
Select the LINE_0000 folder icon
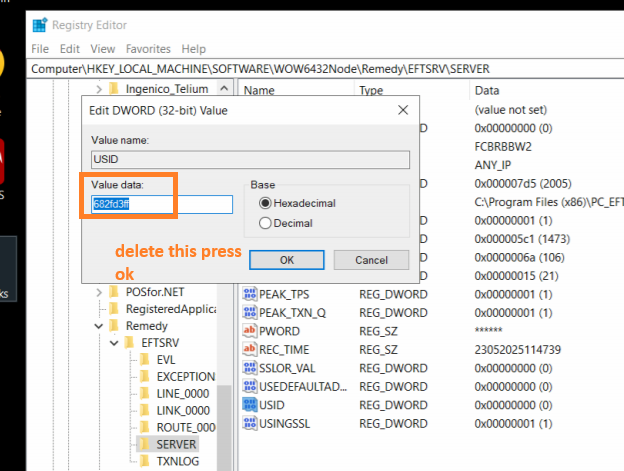[144, 393]
